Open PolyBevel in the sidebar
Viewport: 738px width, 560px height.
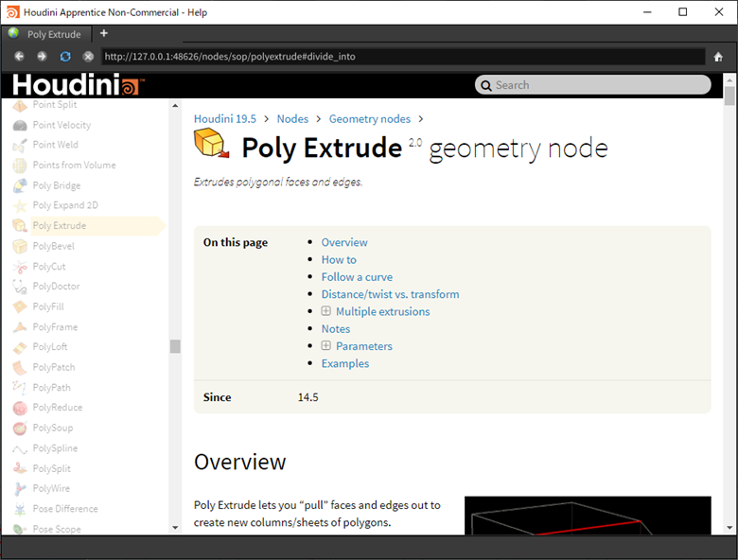[x=53, y=246]
